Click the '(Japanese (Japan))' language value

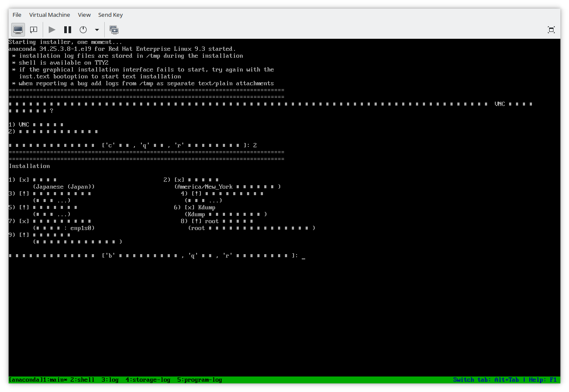(64, 187)
